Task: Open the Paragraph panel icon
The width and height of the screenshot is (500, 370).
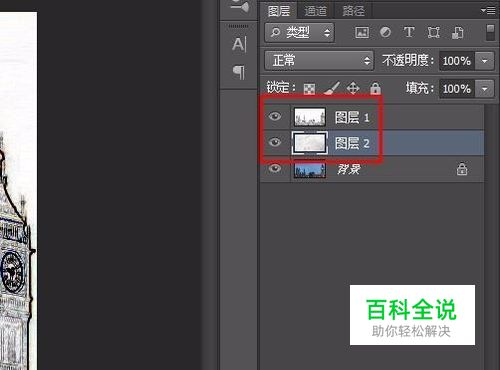Action: (239, 72)
